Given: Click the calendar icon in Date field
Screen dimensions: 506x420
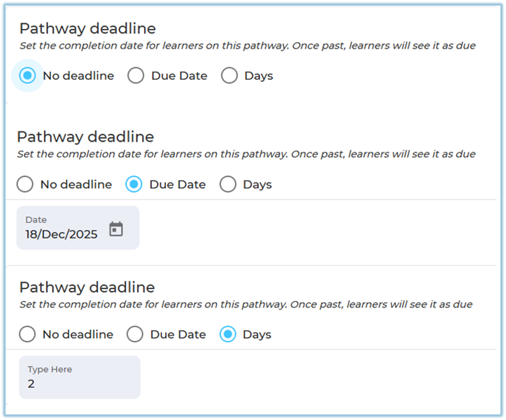Looking at the screenshot, I should 116,230.
